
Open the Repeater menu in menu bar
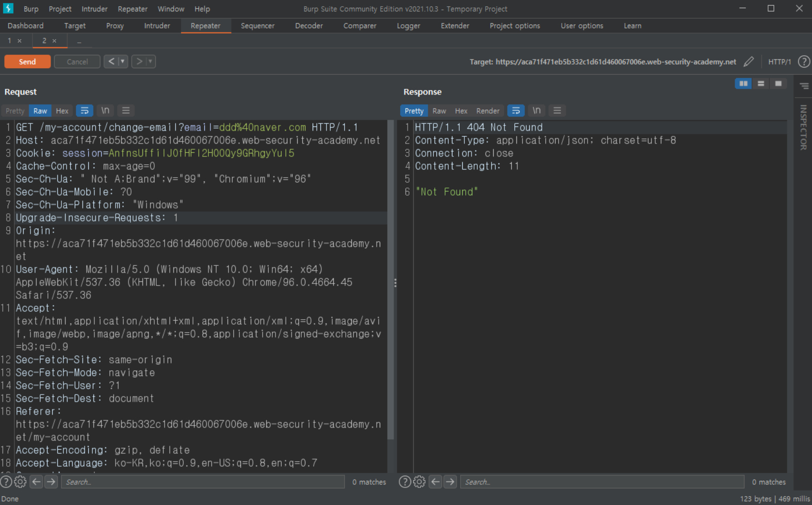[x=133, y=9]
